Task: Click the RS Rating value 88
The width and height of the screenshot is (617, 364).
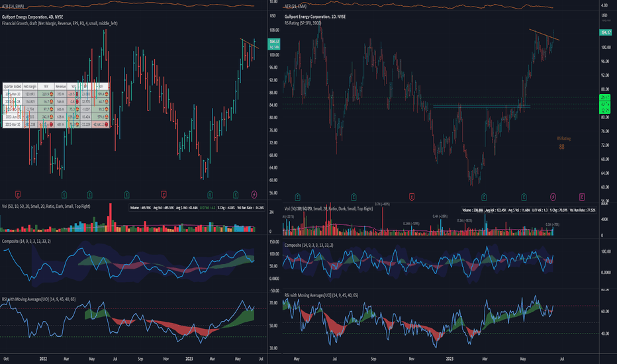Action: click(561, 147)
